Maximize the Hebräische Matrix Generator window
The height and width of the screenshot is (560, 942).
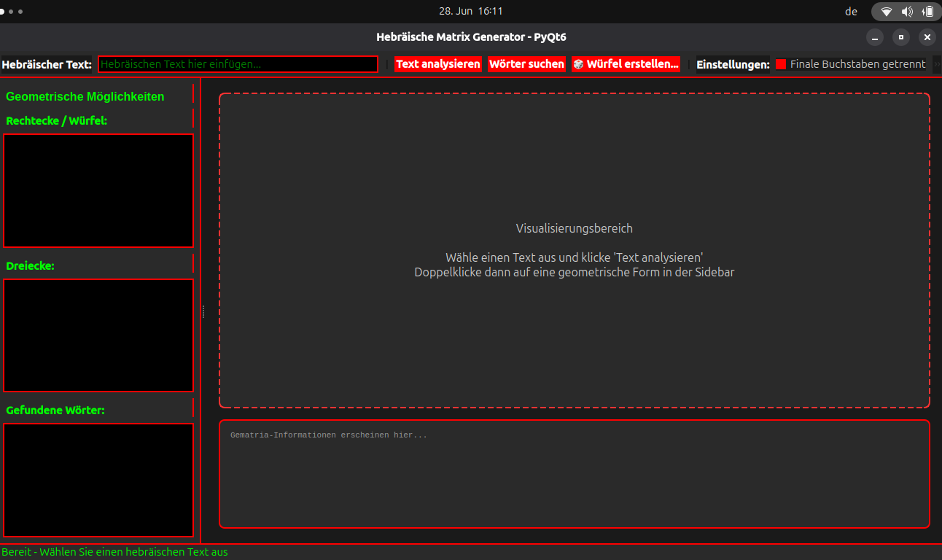901,37
